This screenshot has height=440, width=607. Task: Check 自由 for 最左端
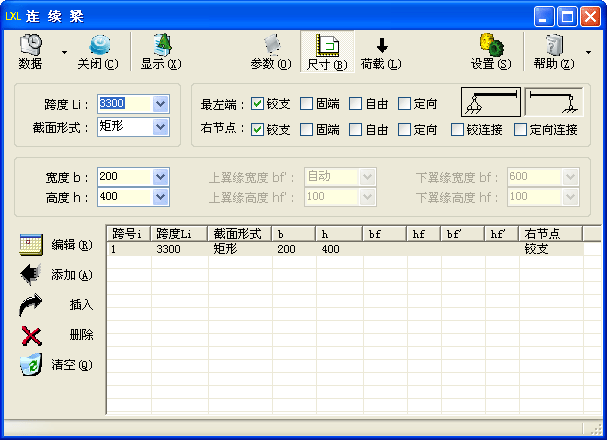(x=355, y=104)
